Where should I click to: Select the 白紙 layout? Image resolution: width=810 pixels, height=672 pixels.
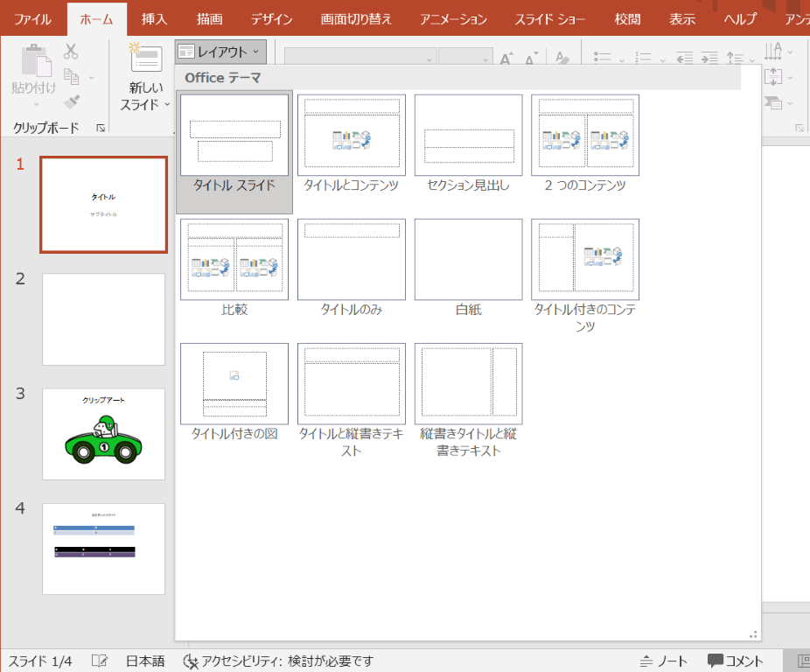[468, 259]
